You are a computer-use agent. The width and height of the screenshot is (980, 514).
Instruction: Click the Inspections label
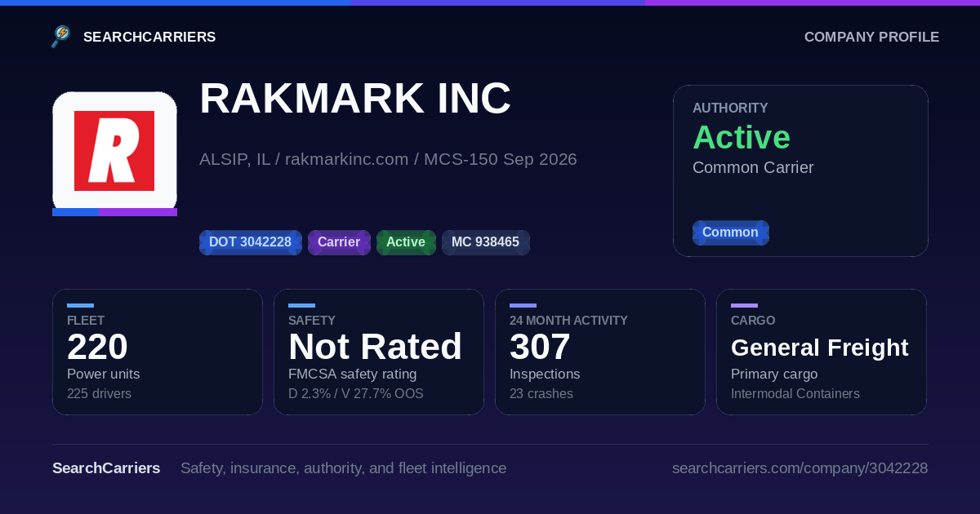coord(545,374)
